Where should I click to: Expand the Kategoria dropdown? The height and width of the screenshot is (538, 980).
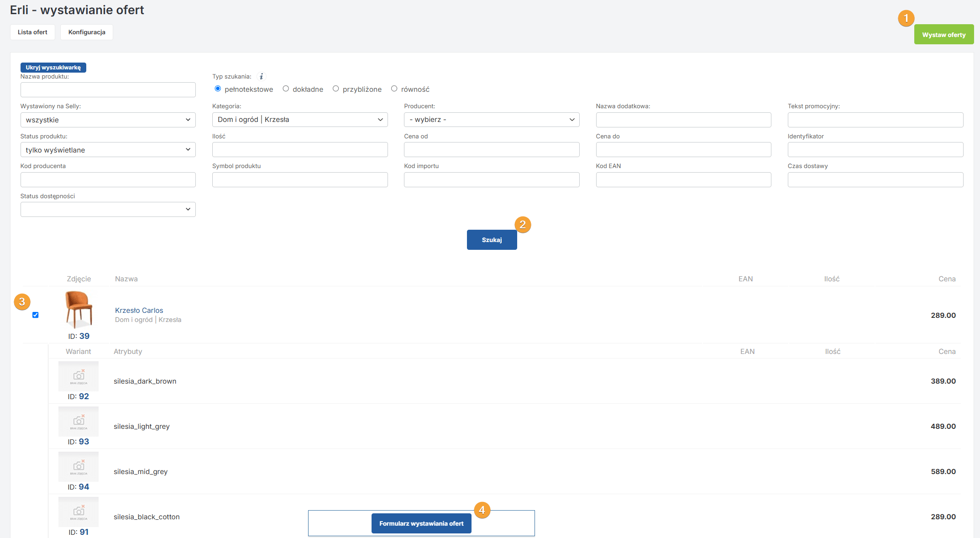click(x=300, y=120)
